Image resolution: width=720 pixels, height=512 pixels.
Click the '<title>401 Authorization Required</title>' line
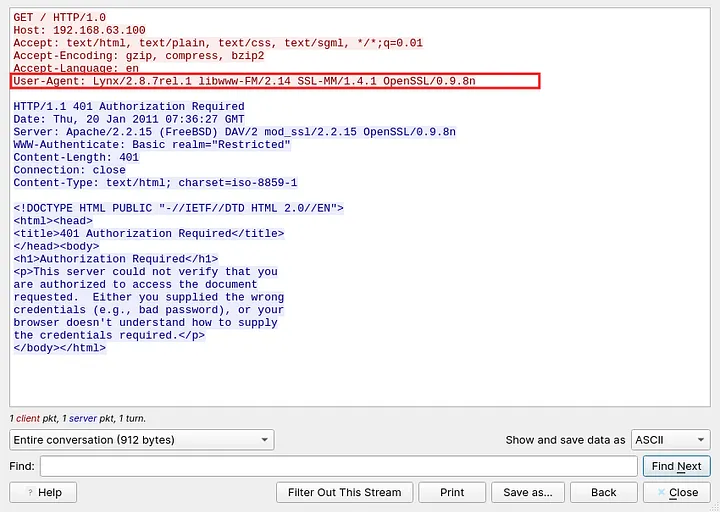(149, 233)
